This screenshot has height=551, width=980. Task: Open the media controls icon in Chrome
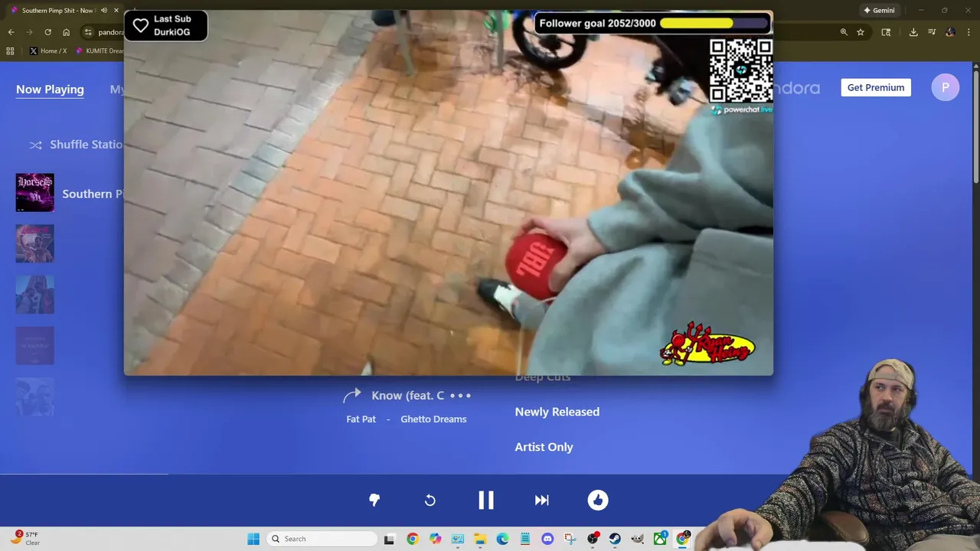point(932,32)
